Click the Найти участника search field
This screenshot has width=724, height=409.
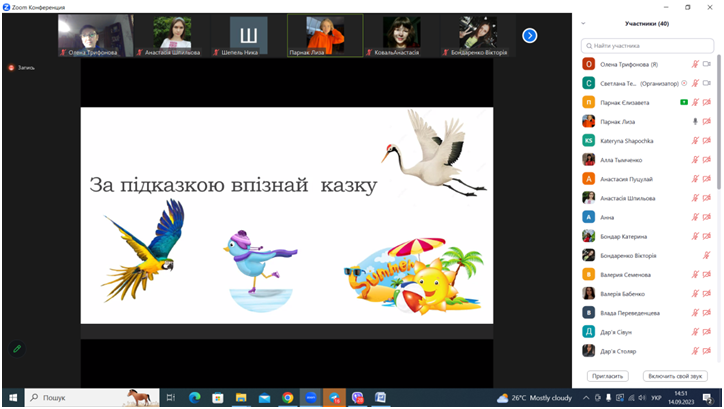coord(650,45)
